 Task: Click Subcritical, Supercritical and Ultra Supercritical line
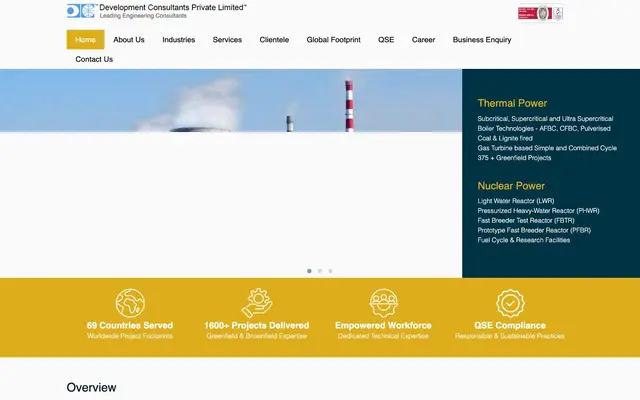545,119
